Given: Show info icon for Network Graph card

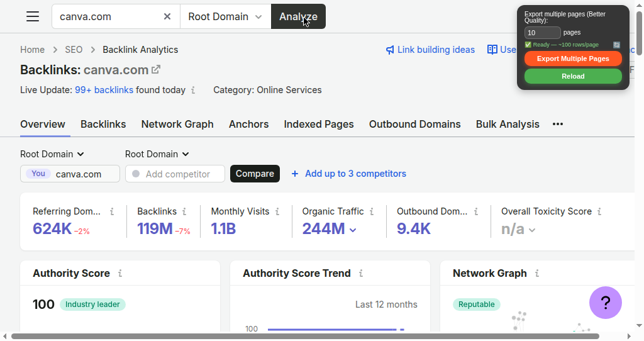Looking at the screenshot, I should click(537, 273).
